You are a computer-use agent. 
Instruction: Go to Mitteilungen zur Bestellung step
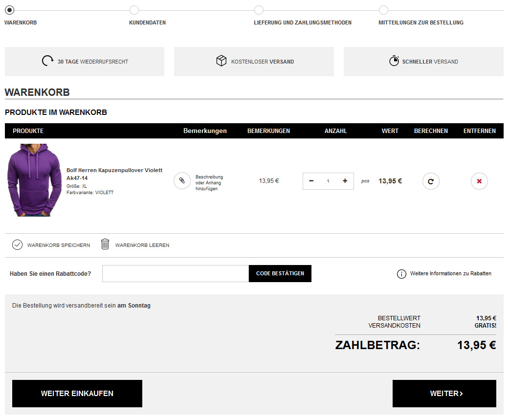[384, 10]
